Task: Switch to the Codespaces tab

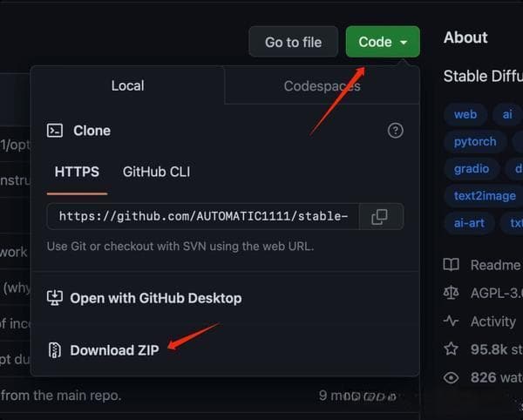Action: click(x=322, y=86)
